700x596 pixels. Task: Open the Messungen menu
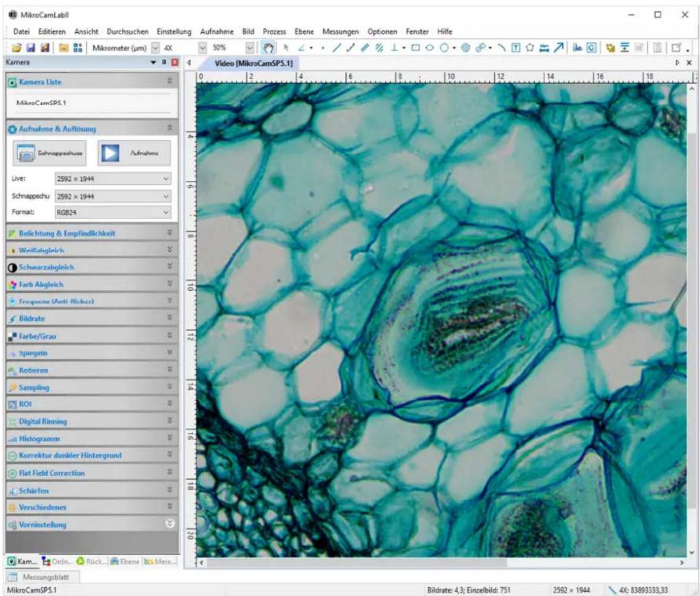pyautogui.click(x=340, y=32)
